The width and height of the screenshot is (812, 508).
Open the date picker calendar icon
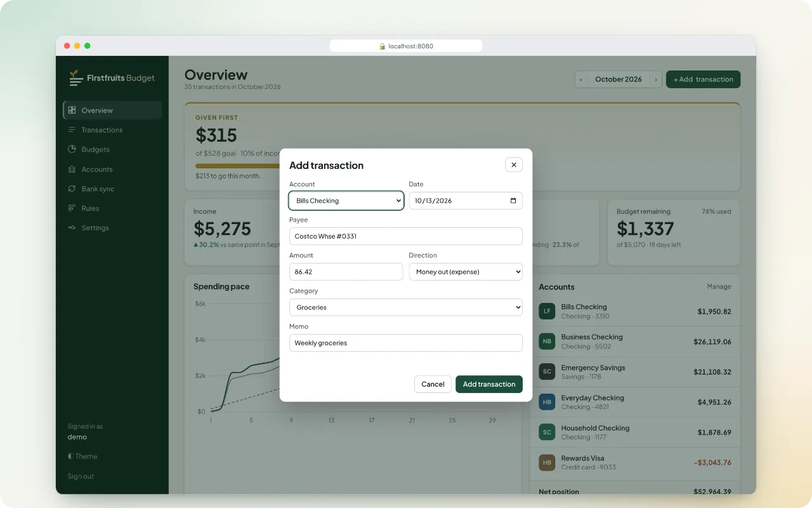click(513, 201)
